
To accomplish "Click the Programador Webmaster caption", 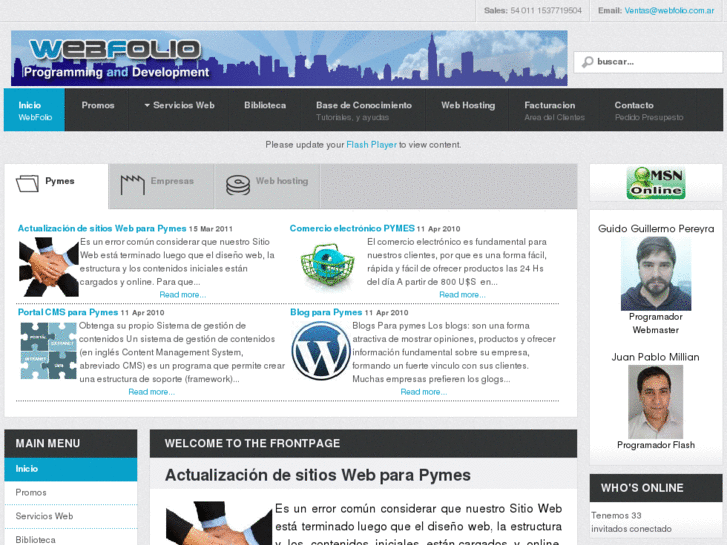I will coord(656,323).
